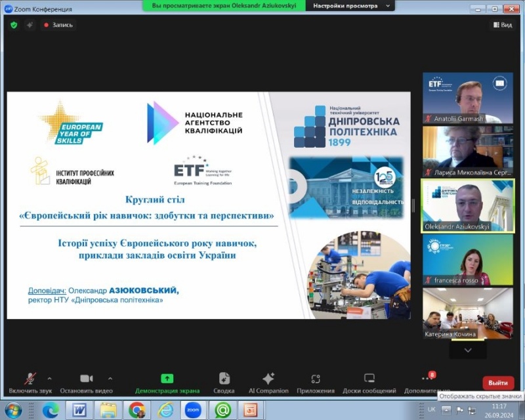The height and width of the screenshot is (420, 525).
Task: Open the AI Companion sparkle icon
Action: (268, 379)
